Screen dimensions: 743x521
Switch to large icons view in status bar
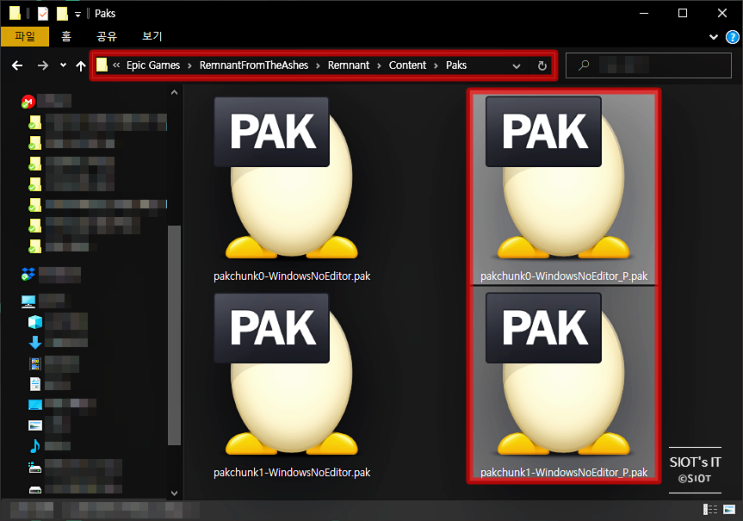click(x=729, y=510)
